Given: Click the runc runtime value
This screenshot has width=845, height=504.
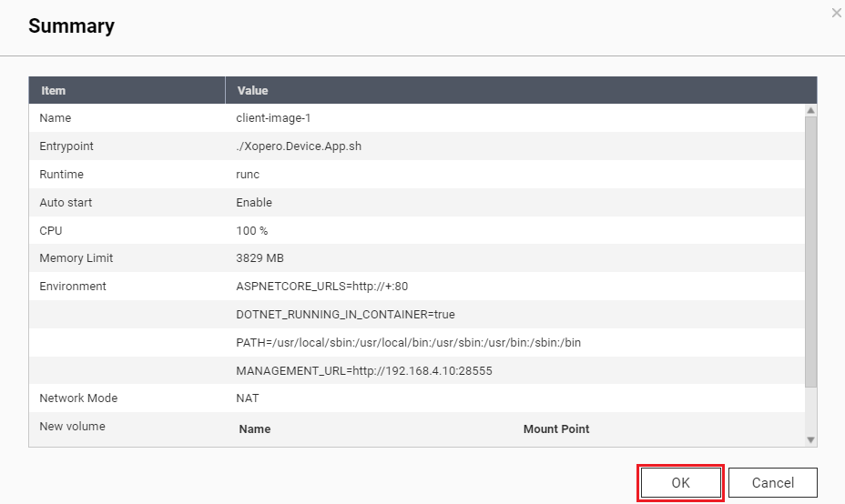Looking at the screenshot, I should (248, 175).
